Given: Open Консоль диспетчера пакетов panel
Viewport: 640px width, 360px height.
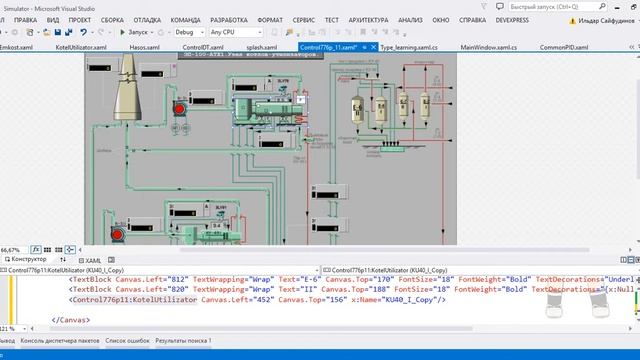Looking at the screenshot, I should tap(60, 340).
